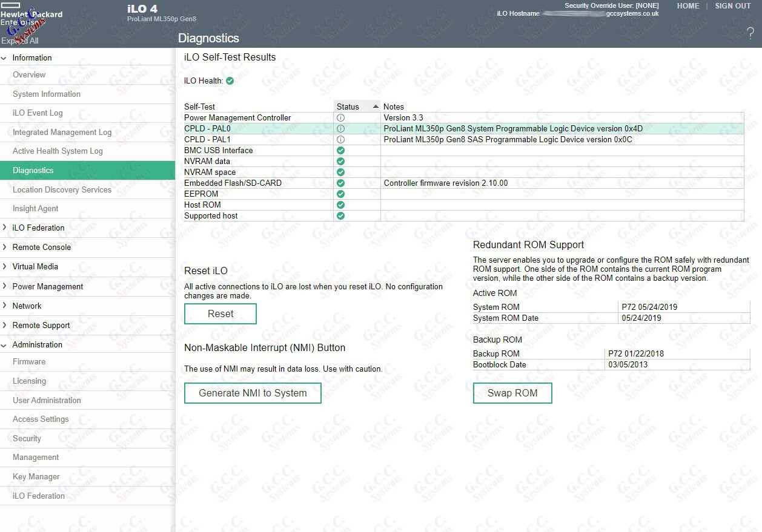Click Embedded Flash/SD-CARD green status icon
762x532 pixels.
[340, 183]
